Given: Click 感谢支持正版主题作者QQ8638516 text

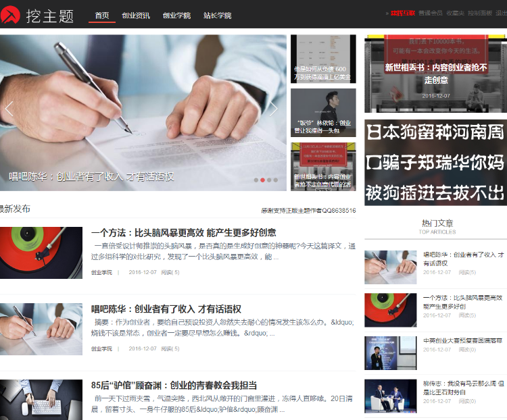Looking at the screenshot, I should 308,211.
